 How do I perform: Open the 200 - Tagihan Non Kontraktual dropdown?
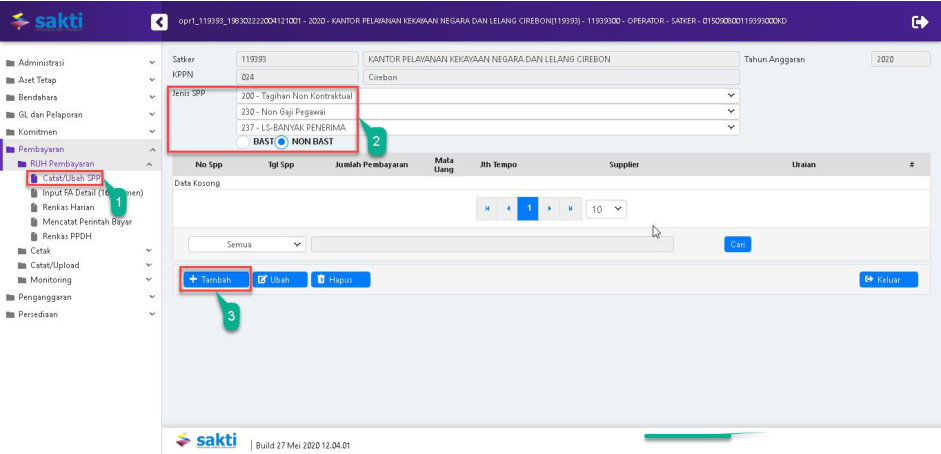(487, 96)
